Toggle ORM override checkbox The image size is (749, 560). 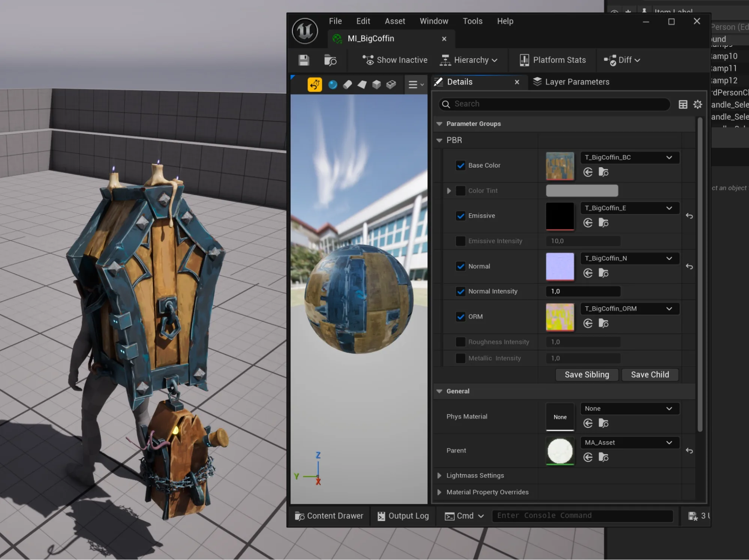point(460,317)
